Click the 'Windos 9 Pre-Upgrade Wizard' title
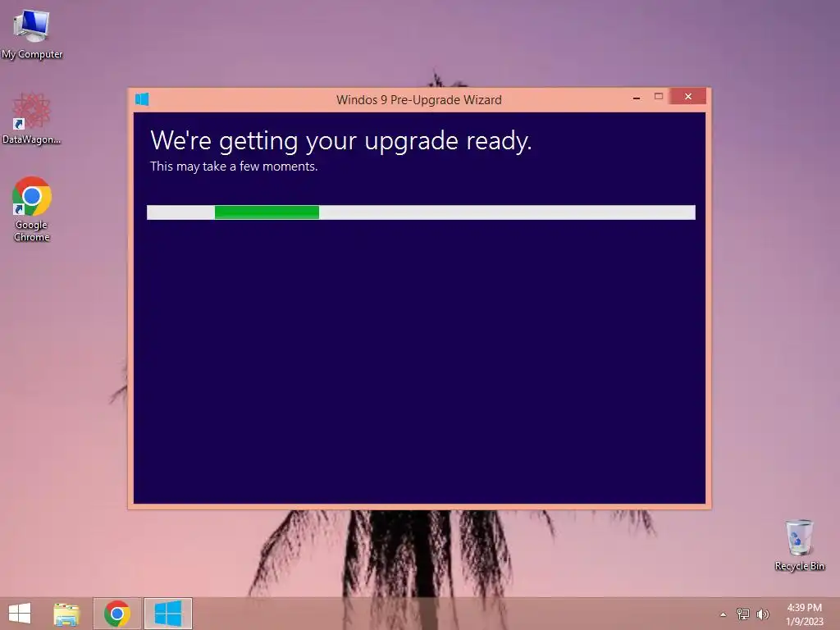The height and width of the screenshot is (630, 840). [x=419, y=99]
